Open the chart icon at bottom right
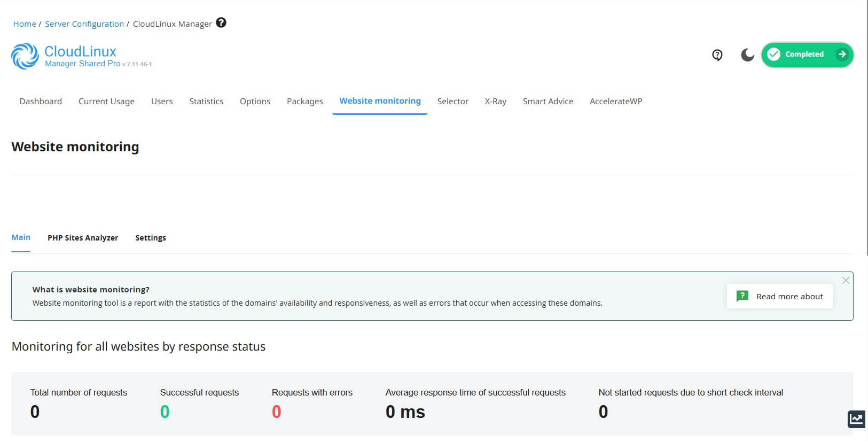Image resolution: width=868 pixels, height=442 pixels. (x=856, y=419)
